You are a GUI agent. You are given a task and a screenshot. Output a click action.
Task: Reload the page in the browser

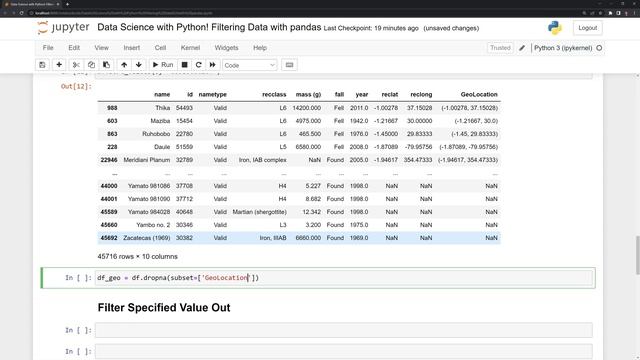[21, 13]
